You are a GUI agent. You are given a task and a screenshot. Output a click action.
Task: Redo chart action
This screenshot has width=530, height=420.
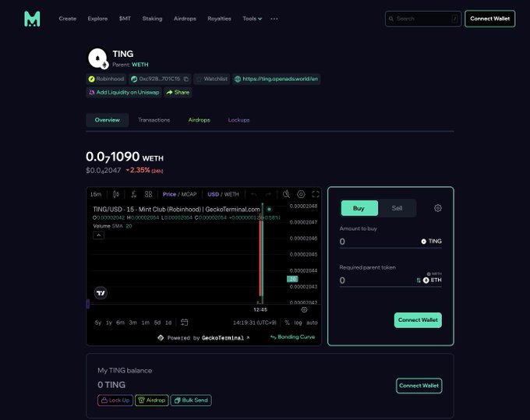268,194
